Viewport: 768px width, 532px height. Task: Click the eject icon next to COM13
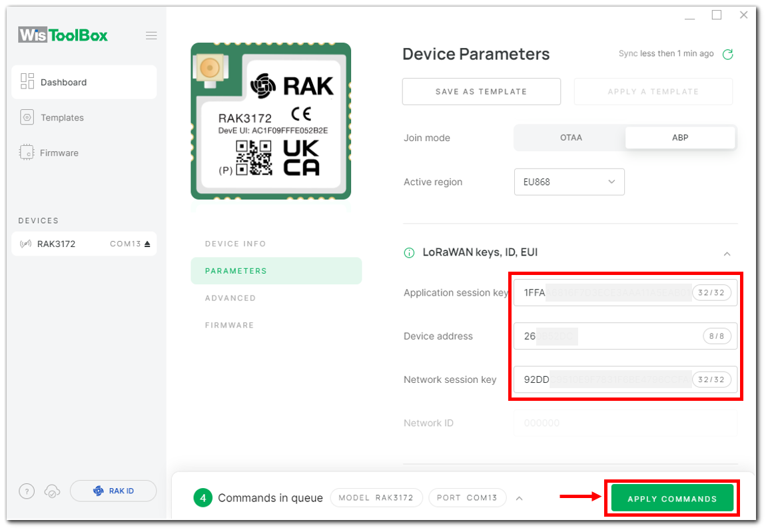tap(147, 244)
